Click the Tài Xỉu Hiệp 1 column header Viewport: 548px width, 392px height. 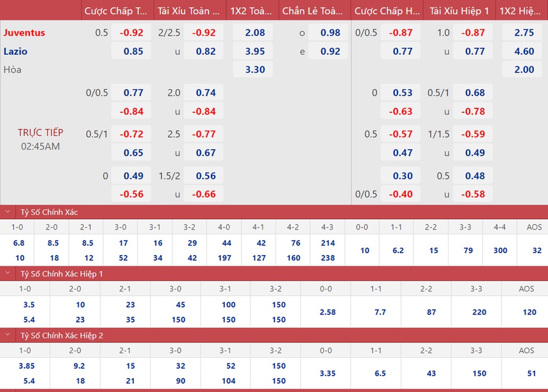459,11
